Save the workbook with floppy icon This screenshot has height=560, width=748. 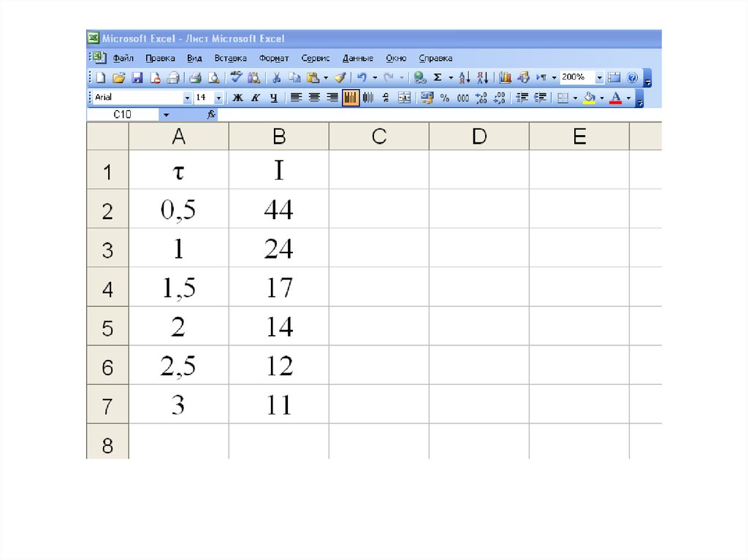(x=137, y=77)
